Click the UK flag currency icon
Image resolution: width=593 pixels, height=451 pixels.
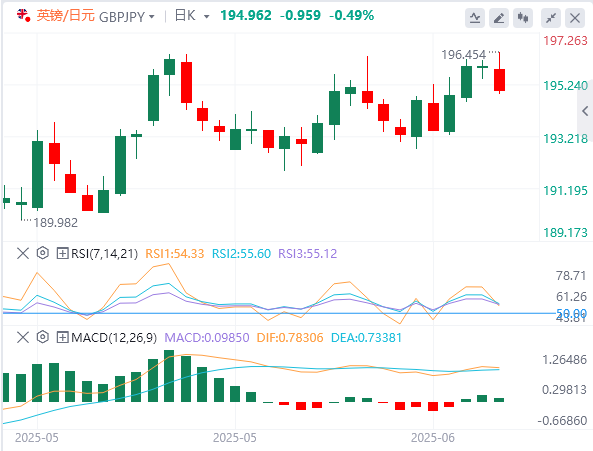23,15
